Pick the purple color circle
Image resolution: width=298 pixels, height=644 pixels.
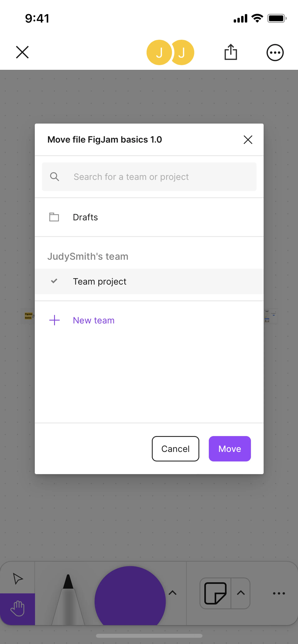tap(130, 598)
